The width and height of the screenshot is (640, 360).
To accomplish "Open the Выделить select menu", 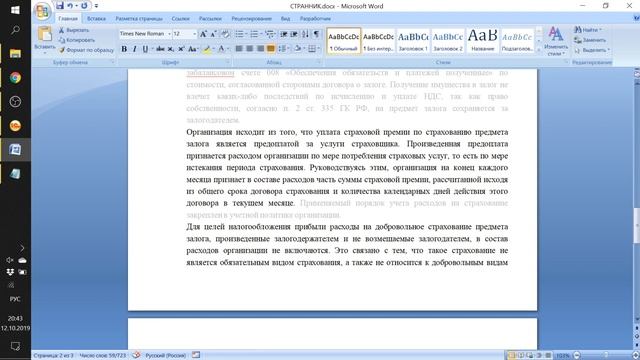I will [x=591, y=50].
